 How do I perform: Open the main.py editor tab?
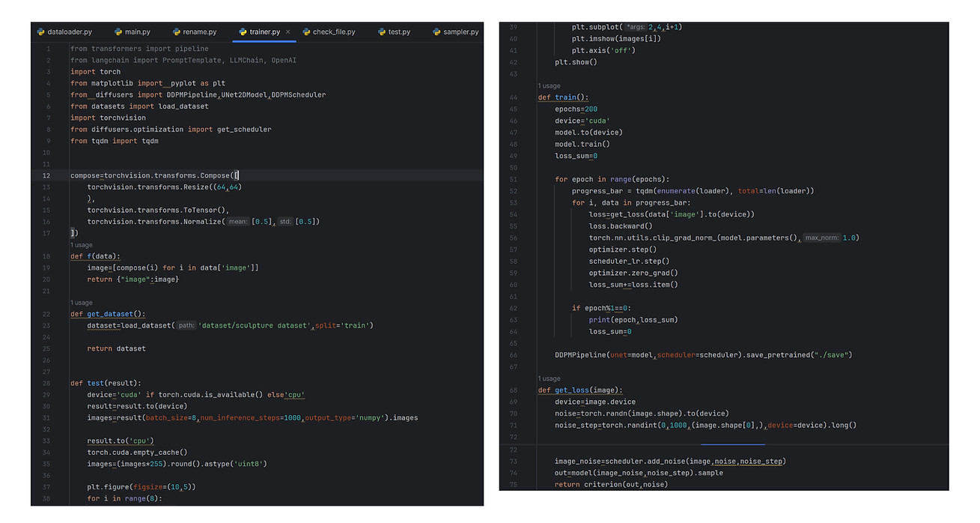click(x=132, y=32)
